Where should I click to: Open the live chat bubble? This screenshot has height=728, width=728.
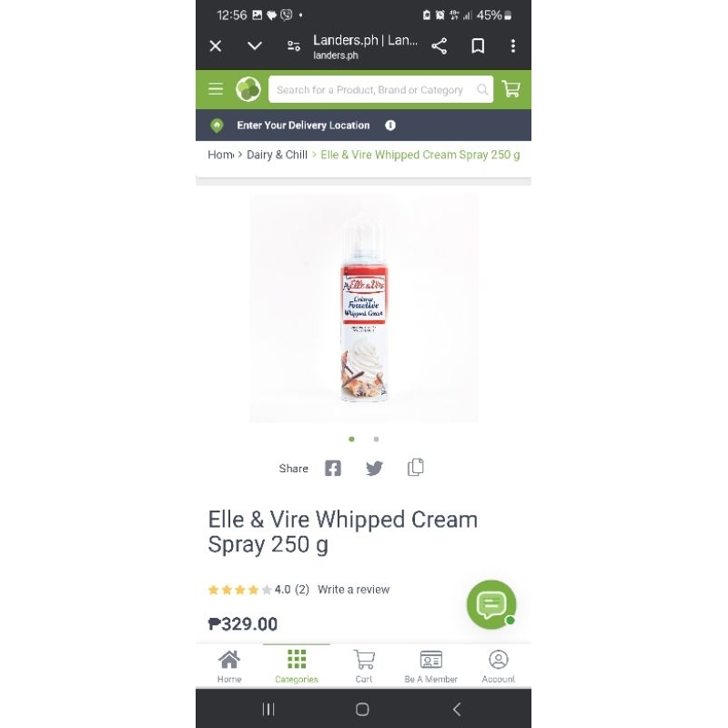point(491,604)
